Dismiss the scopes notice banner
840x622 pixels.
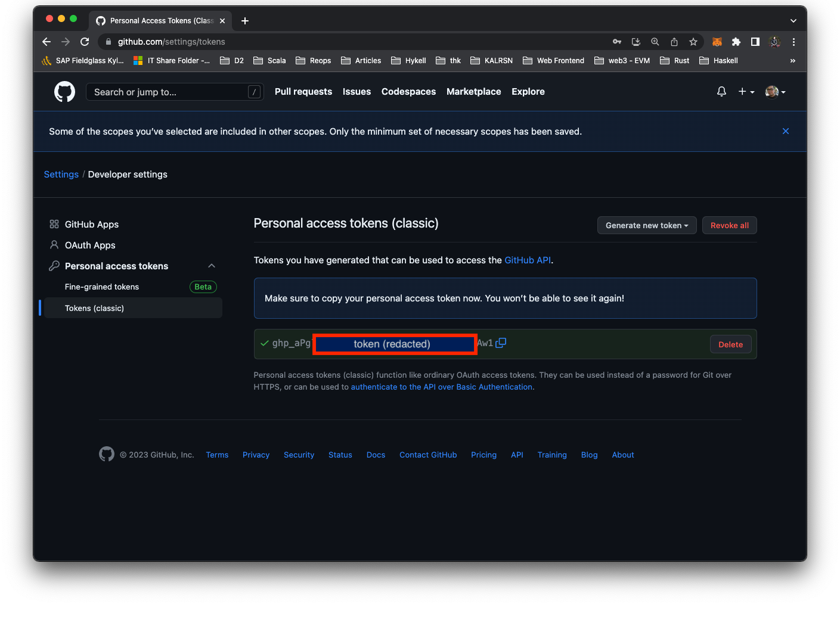click(x=786, y=131)
